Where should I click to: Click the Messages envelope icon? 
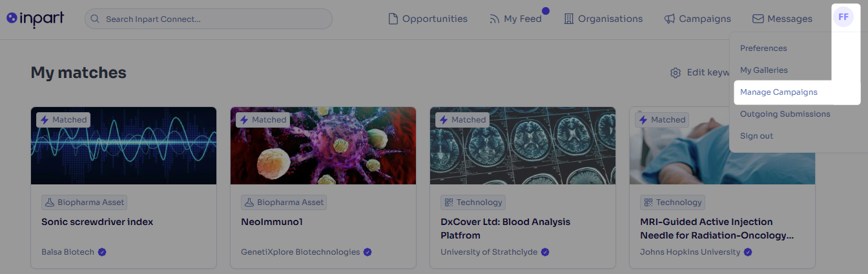click(758, 19)
